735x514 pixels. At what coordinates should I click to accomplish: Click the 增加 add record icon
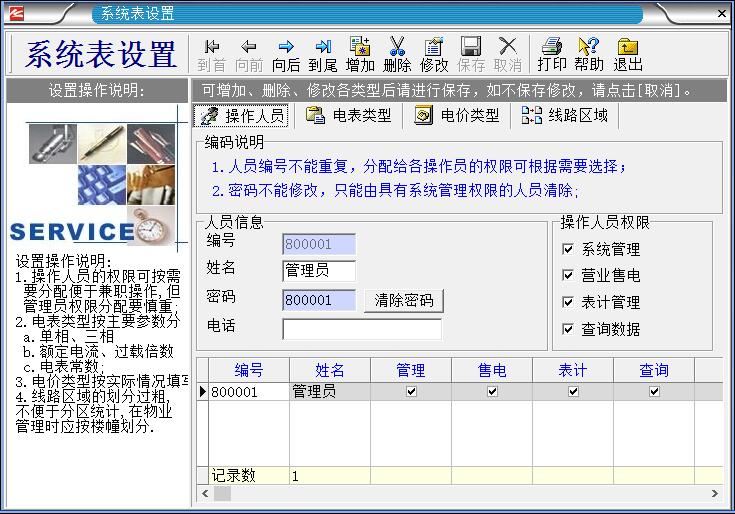[x=360, y=54]
